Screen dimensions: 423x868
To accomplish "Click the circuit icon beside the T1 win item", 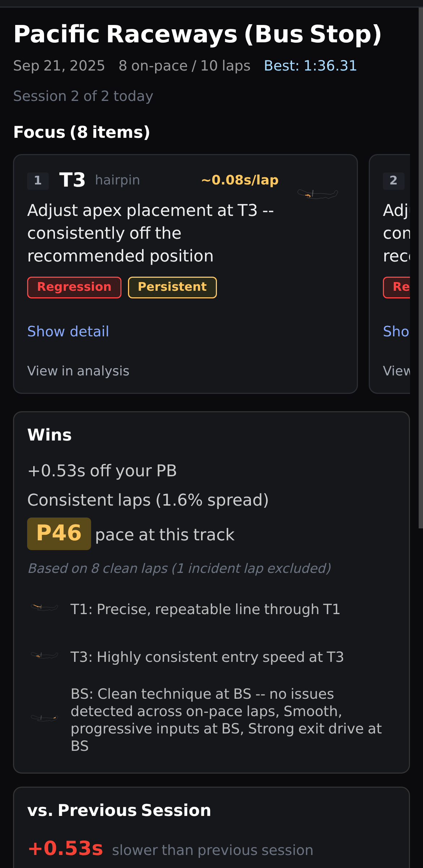I will click(44, 607).
